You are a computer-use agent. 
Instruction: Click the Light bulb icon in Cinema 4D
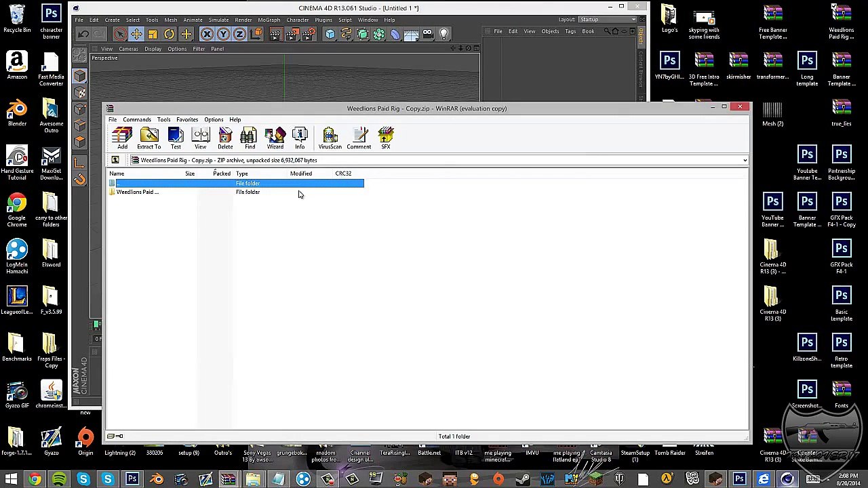443,34
